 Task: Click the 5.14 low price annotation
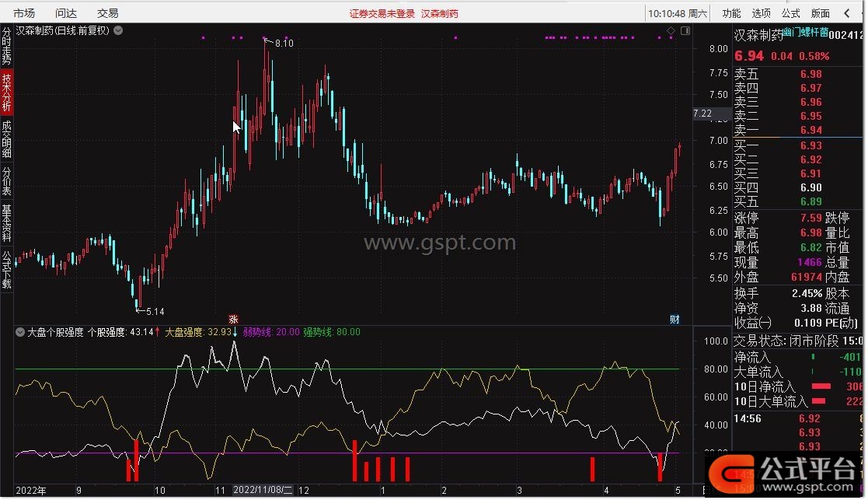pos(155,312)
